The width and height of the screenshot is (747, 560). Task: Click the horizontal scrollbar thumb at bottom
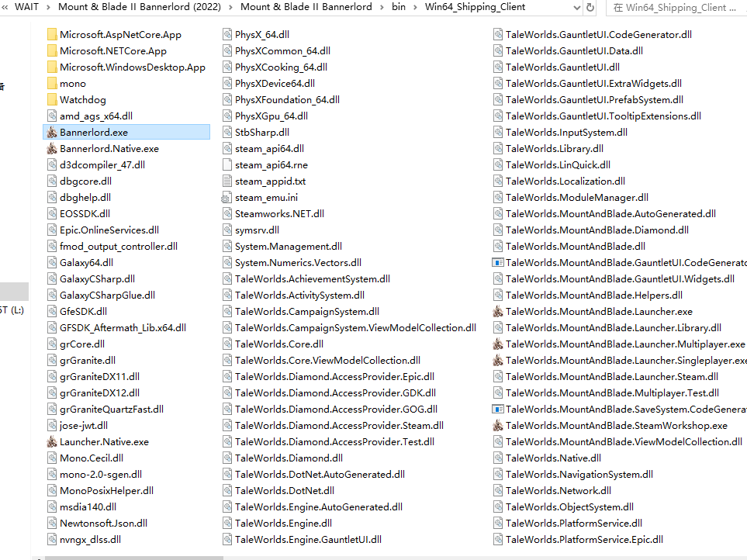(134, 558)
